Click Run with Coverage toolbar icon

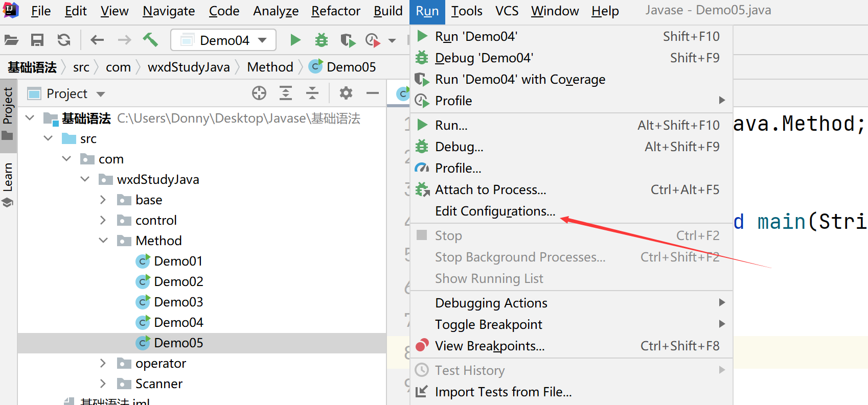coord(348,40)
